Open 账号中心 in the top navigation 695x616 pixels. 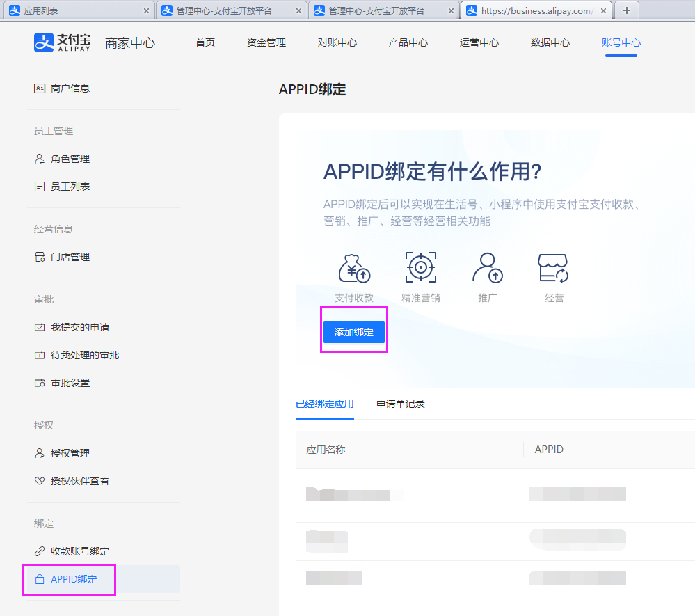point(621,42)
